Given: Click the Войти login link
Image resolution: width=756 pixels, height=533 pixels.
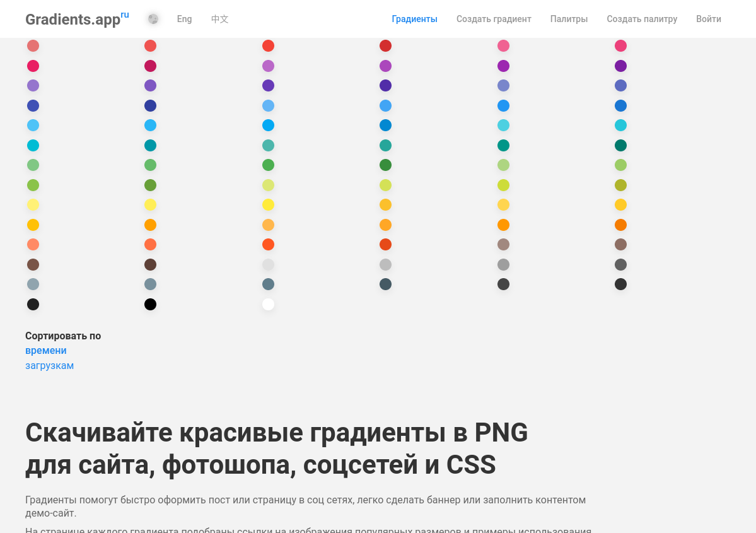Looking at the screenshot, I should [708, 19].
